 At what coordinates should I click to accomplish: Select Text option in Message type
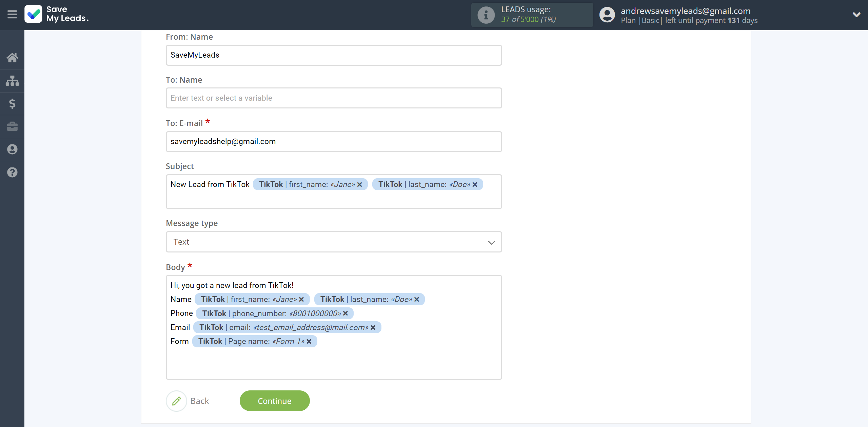point(333,242)
